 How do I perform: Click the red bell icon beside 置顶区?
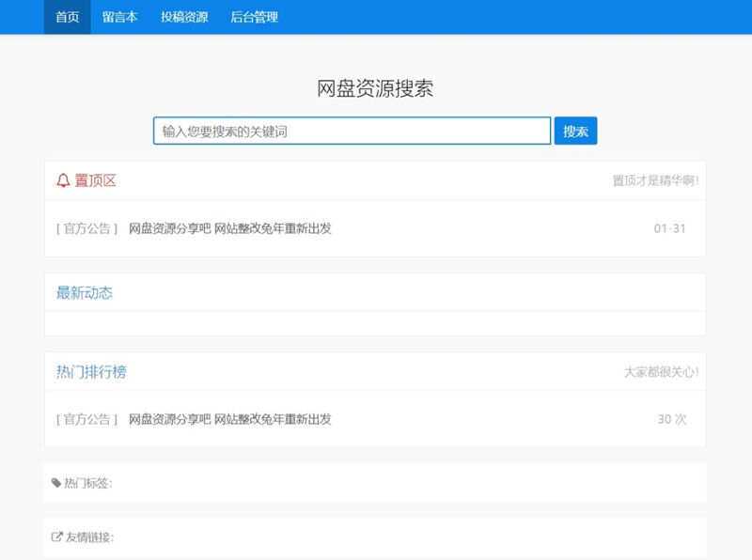(x=62, y=180)
